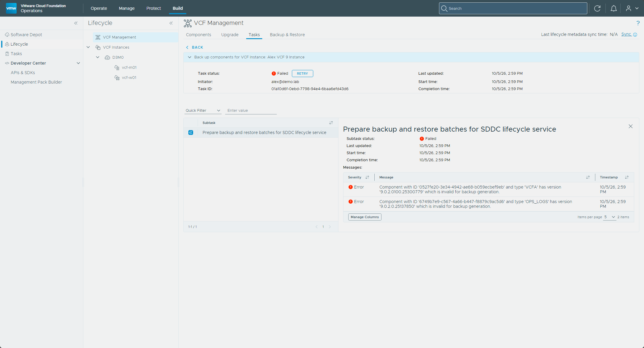Collapse the left navigation panel
Screen dimensions: 644x348
click(76, 23)
